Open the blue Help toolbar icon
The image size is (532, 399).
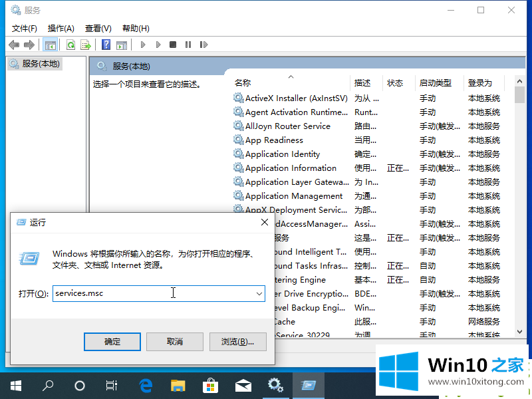106,45
